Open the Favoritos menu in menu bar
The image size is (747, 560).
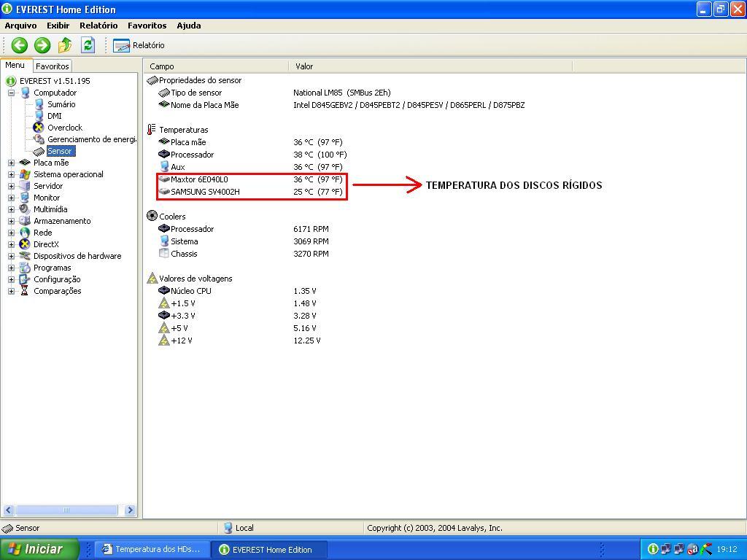pyautogui.click(x=147, y=26)
